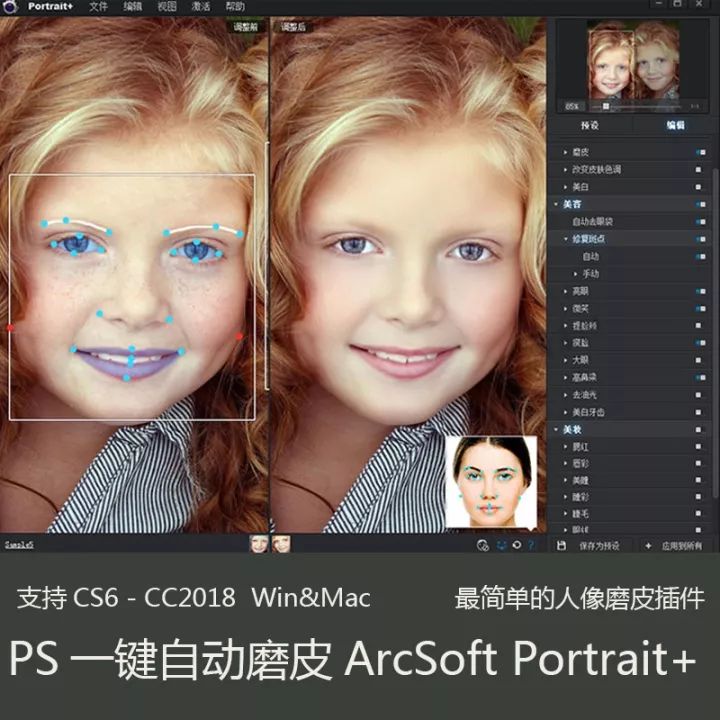The width and height of the screenshot is (720, 720).
Task: Expand the 手动 option under 修复斑点
Action: pos(576,273)
